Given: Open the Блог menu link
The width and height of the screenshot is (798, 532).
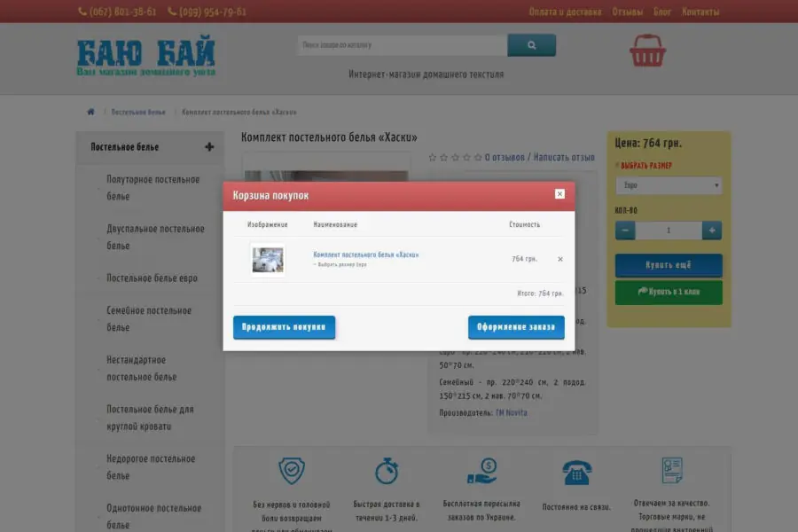Looking at the screenshot, I should (662, 12).
